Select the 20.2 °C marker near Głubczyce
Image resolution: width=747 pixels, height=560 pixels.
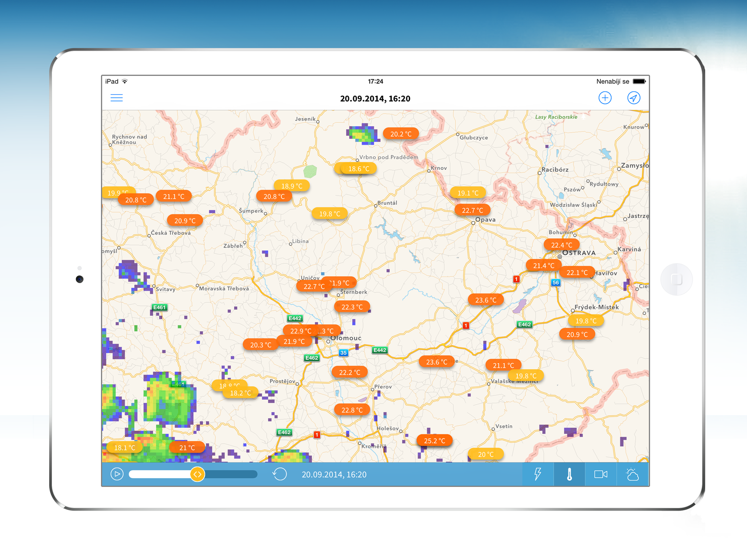click(401, 134)
